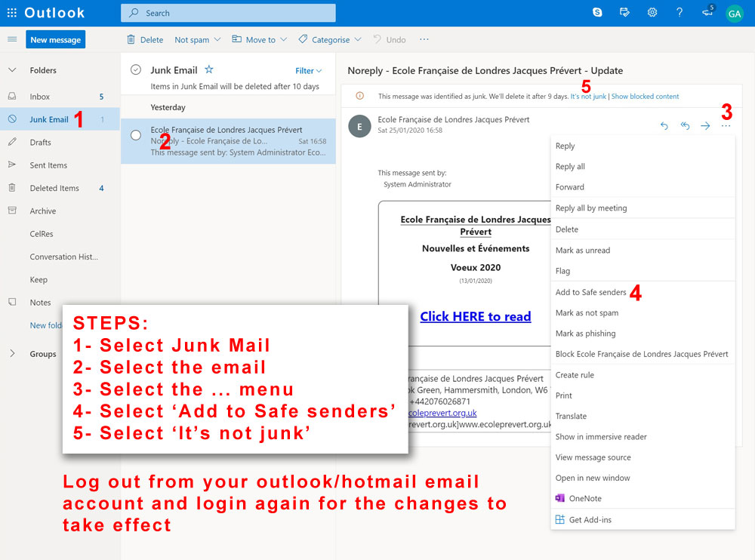The width and height of the screenshot is (755, 560).
Task: Choose Translate in the menu
Action: click(643, 416)
